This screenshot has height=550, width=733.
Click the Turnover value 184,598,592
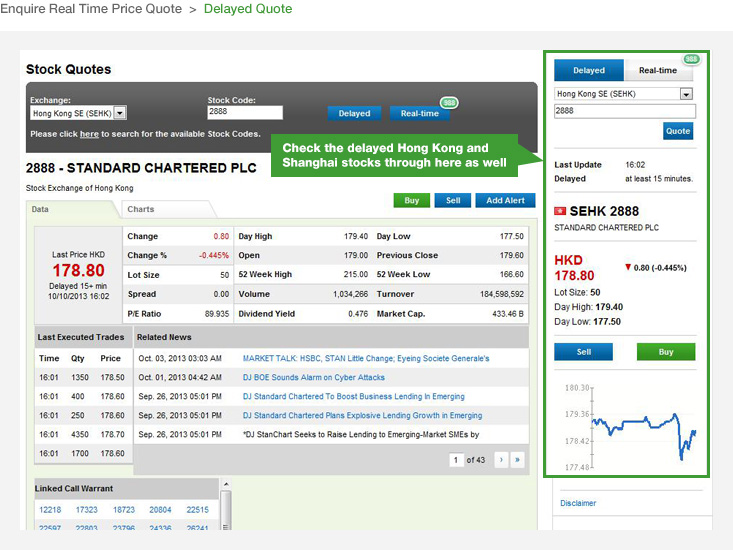tap(502, 294)
